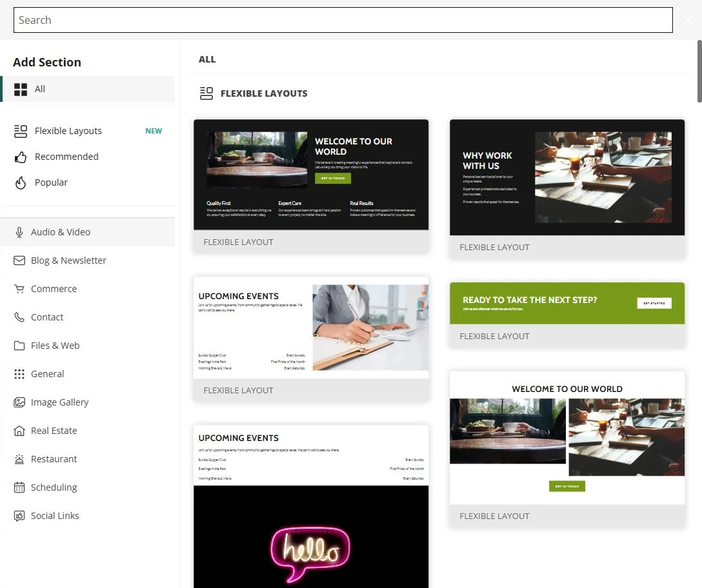Select Upcoming Events layout with hello neon
Image resolution: width=702 pixels, height=588 pixels.
click(x=311, y=507)
